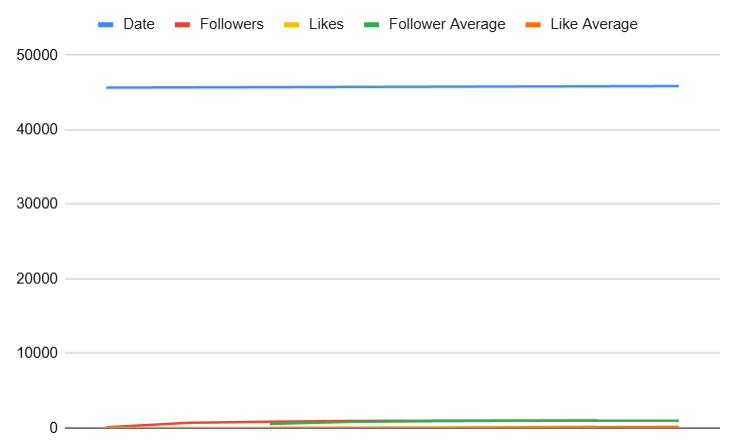The width and height of the screenshot is (734, 448).
Task: Select the Likes legend label
Action: point(326,24)
